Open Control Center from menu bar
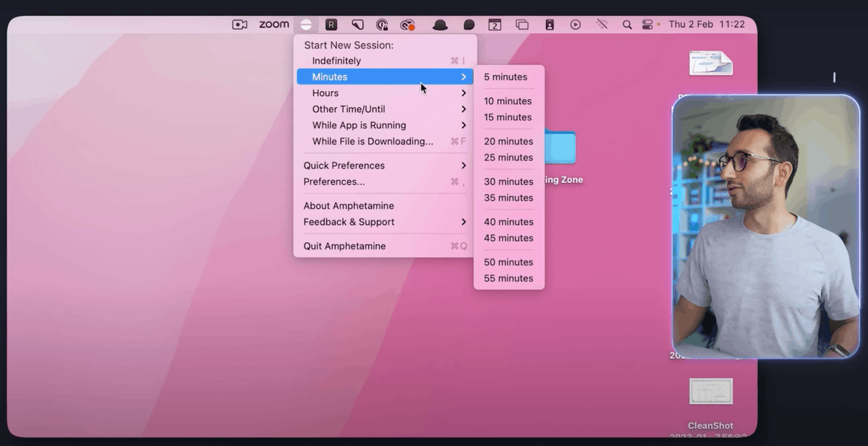Viewport: 868px width, 446px height. (647, 25)
